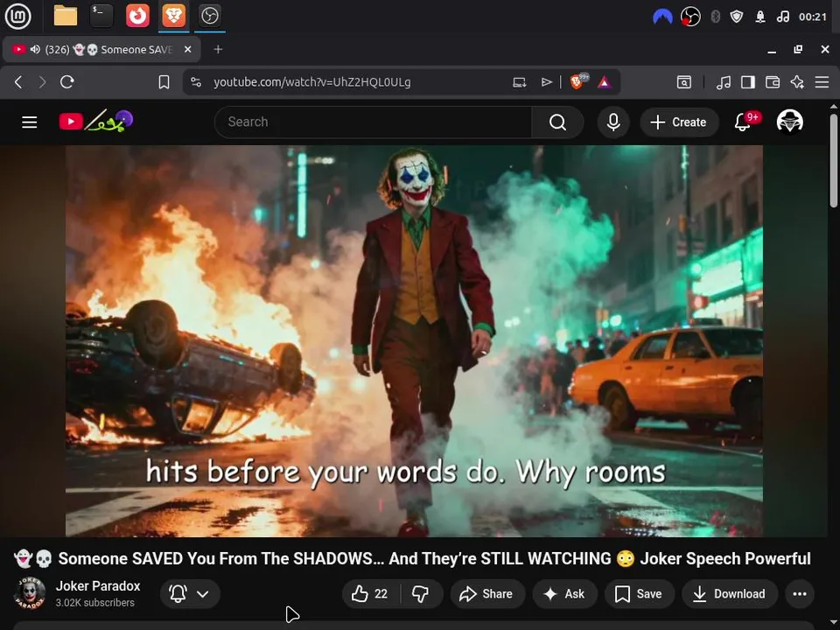Click the send/playlist arrow icon in address bar
840x630 pixels.
pos(546,82)
